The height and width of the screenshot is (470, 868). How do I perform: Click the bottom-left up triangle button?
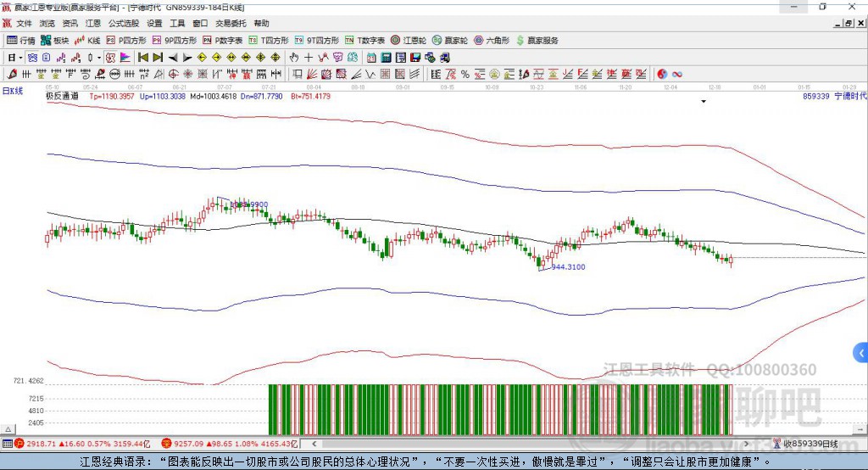[8, 429]
